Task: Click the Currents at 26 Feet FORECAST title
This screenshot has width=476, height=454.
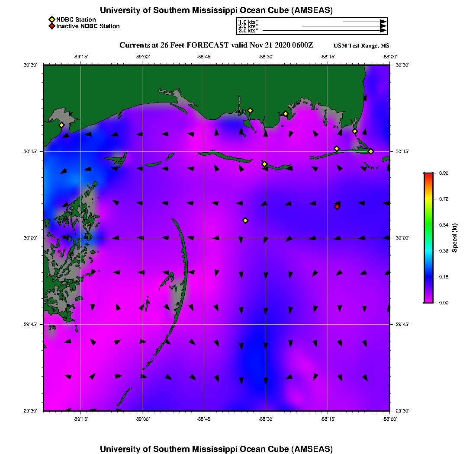Action: pos(216,45)
